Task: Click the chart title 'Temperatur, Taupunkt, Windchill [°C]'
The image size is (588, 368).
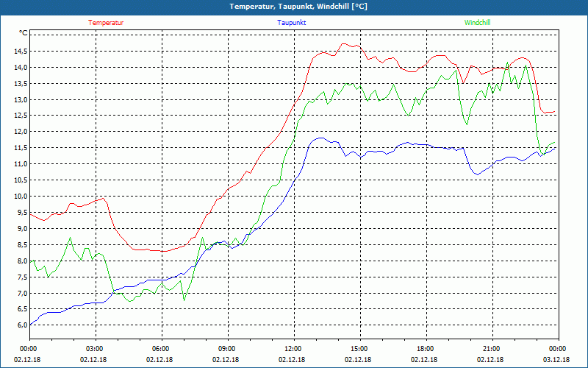Action: click(298, 7)
